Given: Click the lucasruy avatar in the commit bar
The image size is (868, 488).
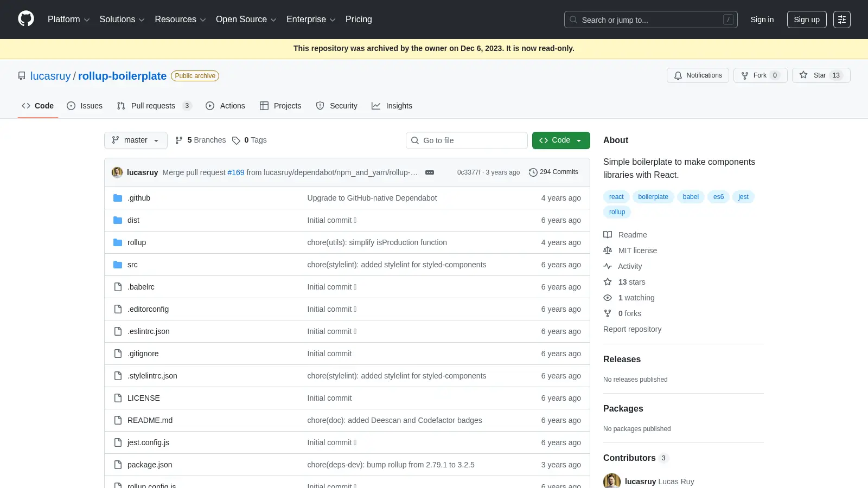Looking at the screenshot, I should click(x=117, y=172).
